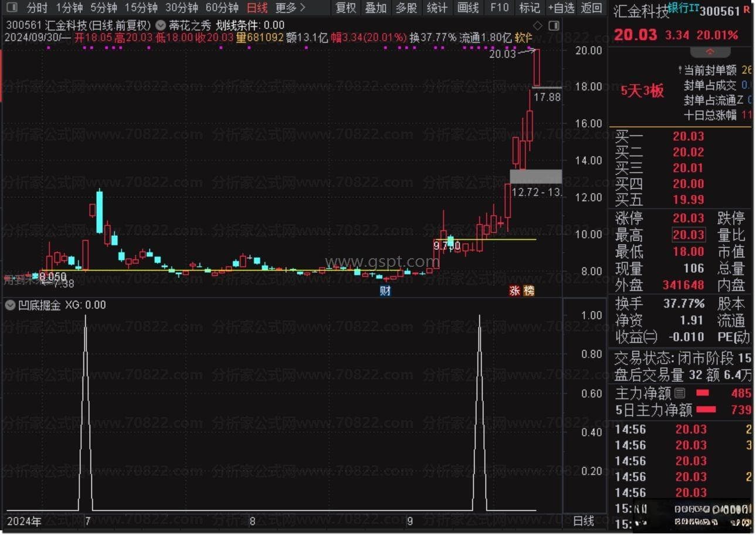Click the 外盘 value 341648
Image resolution: width=756 pixels, height=535 pixels.
click(x=683, y=285)
